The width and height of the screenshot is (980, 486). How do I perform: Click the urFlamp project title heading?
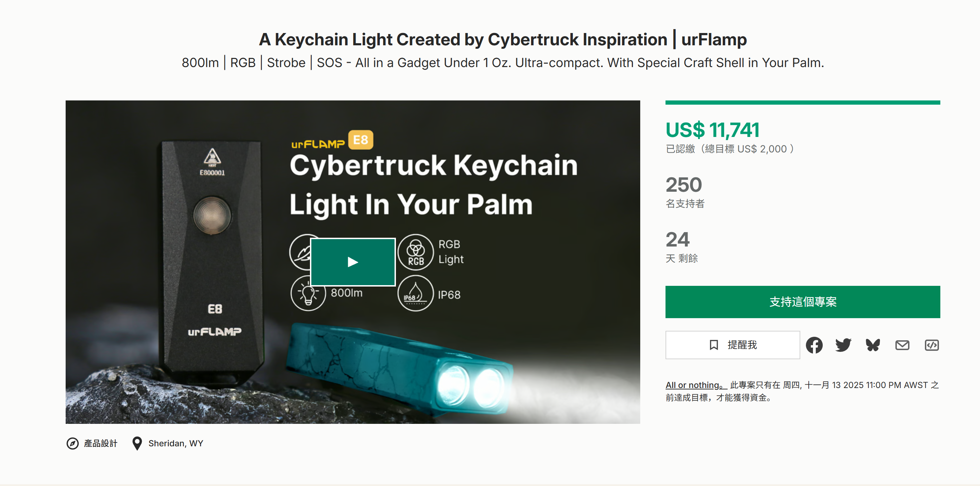503,40
